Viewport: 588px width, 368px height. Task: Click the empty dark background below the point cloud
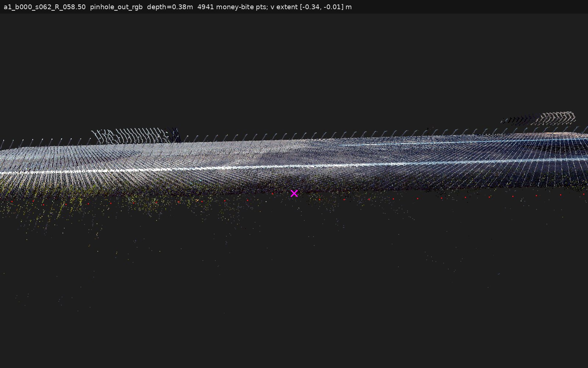tap(294, 313)
